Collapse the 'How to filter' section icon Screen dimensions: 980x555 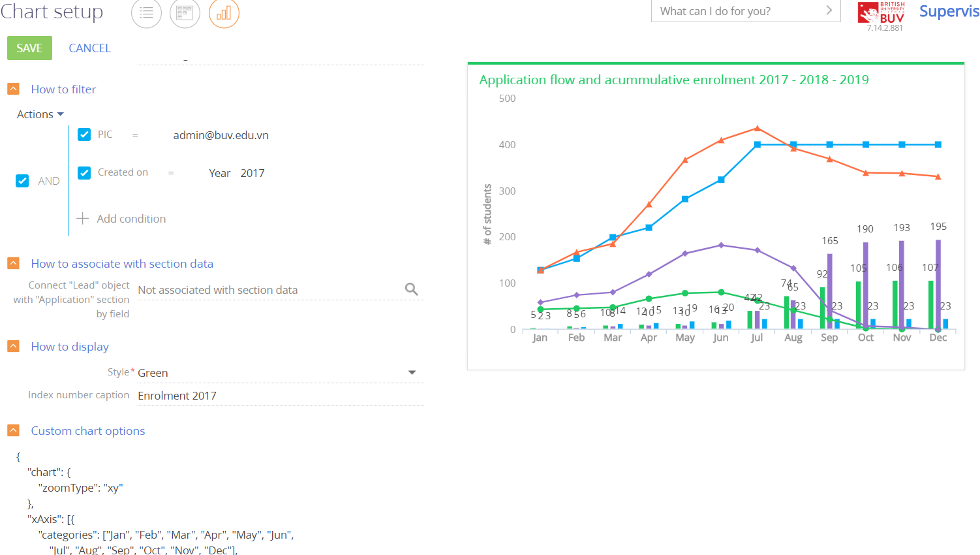click(13, 89)
